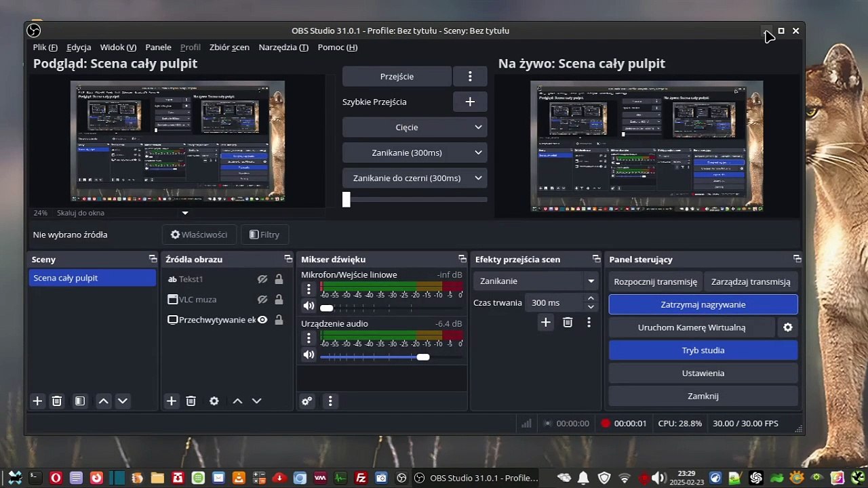Click the Przejście transition button

pyautogui.click(x=397, y=77)
